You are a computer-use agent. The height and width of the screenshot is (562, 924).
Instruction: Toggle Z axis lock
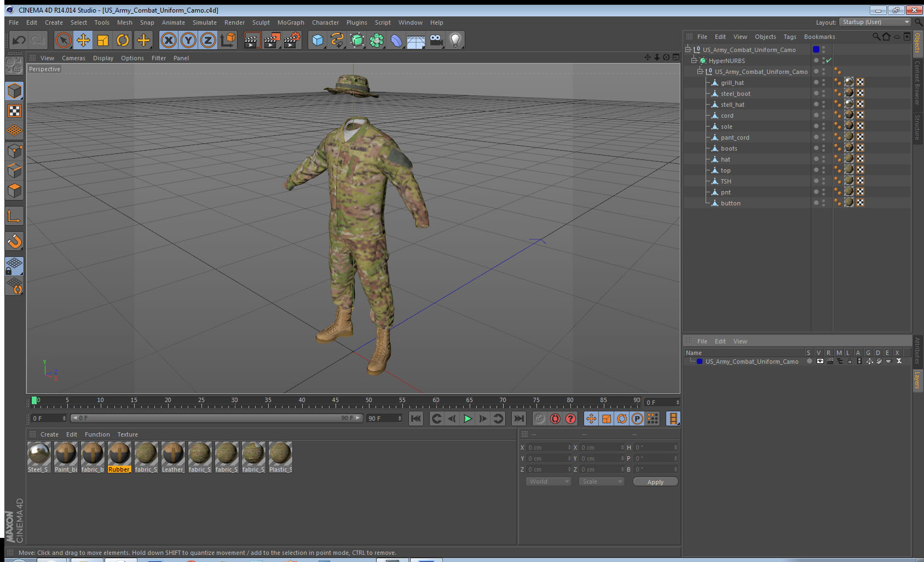pyautogui.click(x=208, y=40)
